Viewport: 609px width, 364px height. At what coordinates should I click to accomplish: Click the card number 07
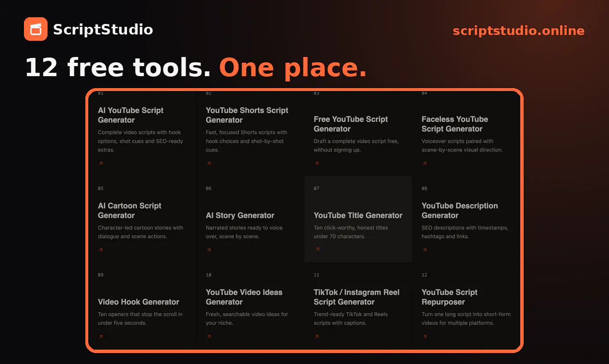pos(316,189)
